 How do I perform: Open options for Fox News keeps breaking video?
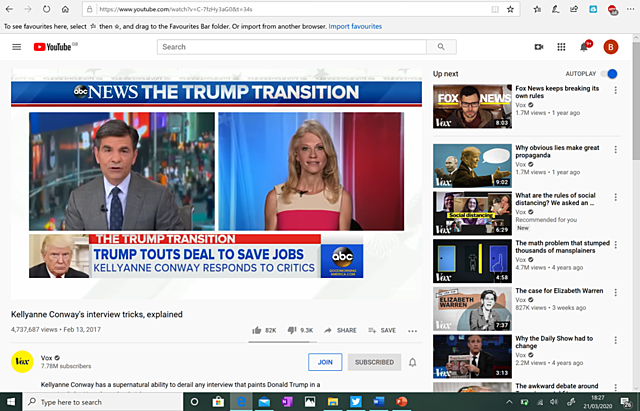coord(616,90)
